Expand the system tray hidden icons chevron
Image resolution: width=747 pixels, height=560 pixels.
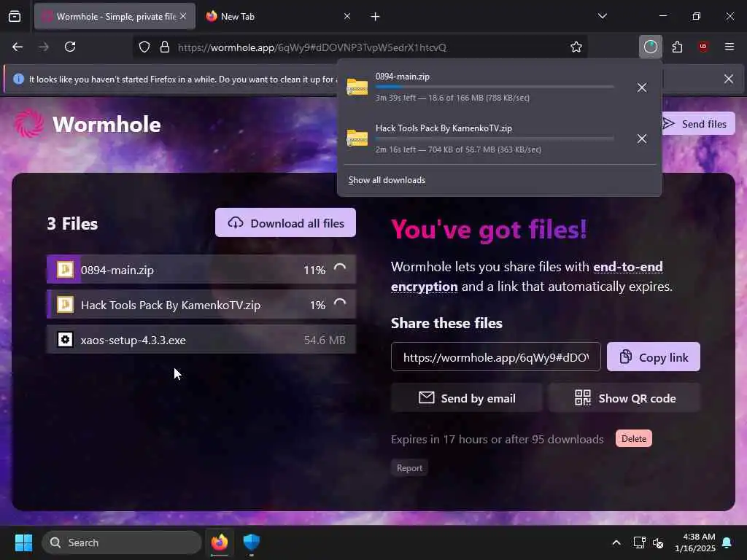tap(616, 542)
